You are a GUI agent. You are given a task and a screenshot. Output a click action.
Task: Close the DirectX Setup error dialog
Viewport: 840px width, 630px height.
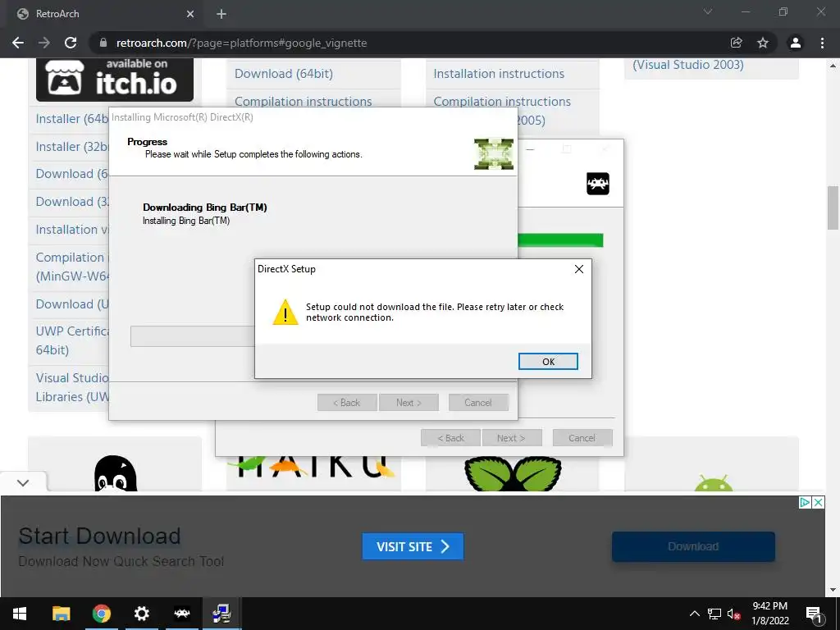click(x=579, y=269)
